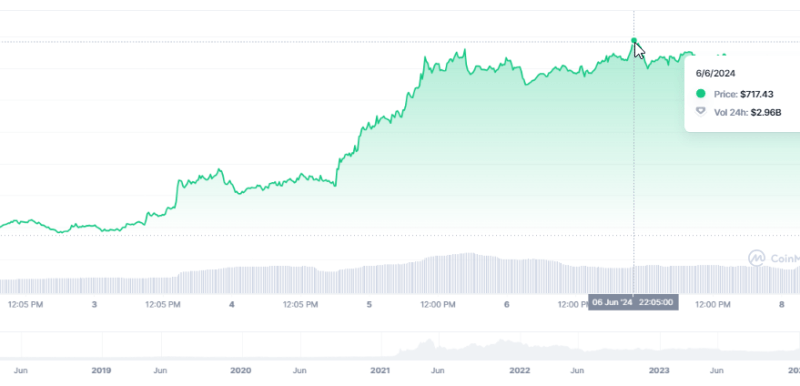Click 'Jun' label between 2022 and 2023
The width and height of the screenshot is (800, 386).
tap(577, 370)
